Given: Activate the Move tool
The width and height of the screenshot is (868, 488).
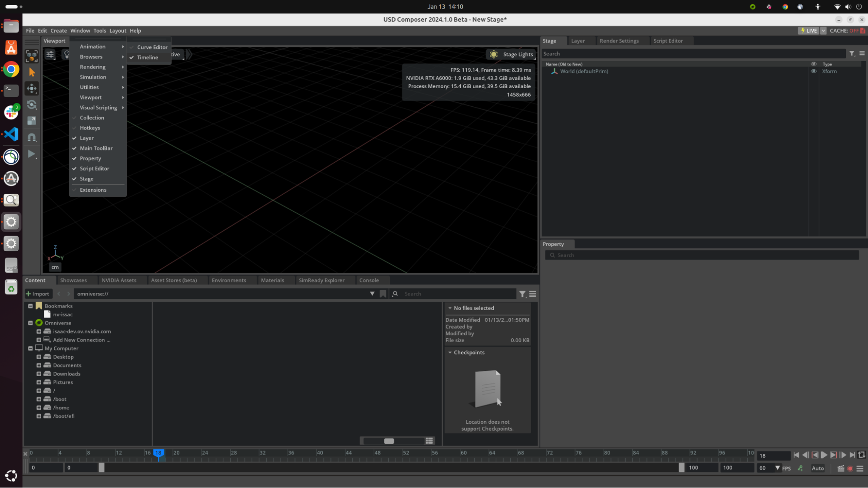Looking at the screenshot, I should 32,88.
